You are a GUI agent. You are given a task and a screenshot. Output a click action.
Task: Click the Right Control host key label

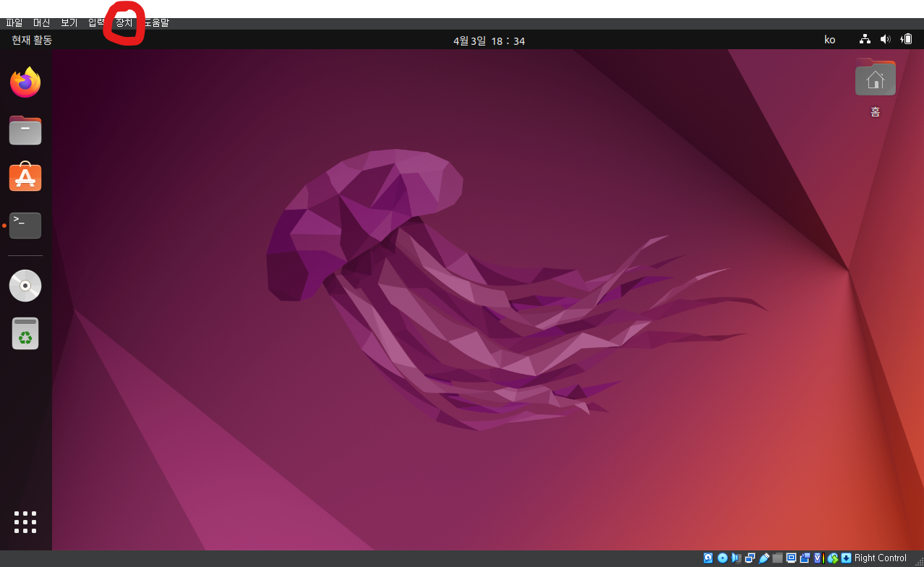[x=880, y=558]
